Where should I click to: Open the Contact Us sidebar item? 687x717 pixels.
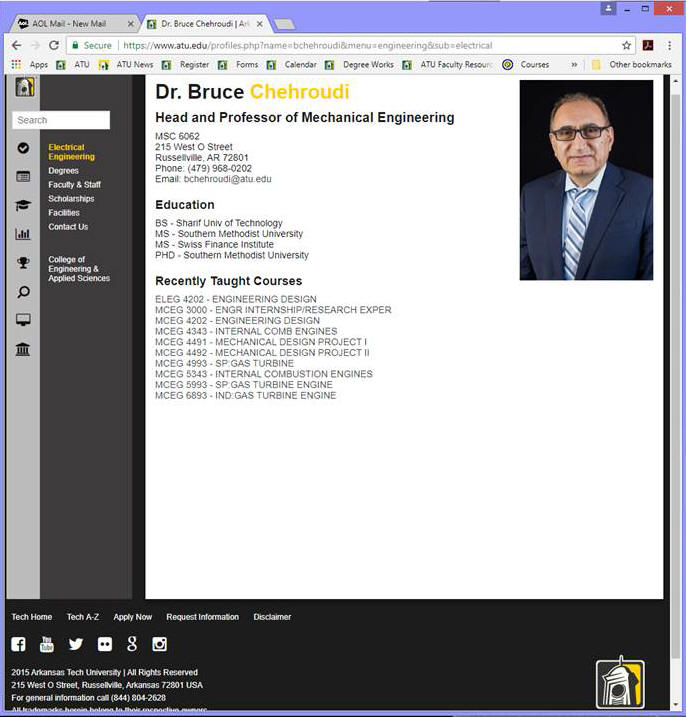tap(68, 227)
